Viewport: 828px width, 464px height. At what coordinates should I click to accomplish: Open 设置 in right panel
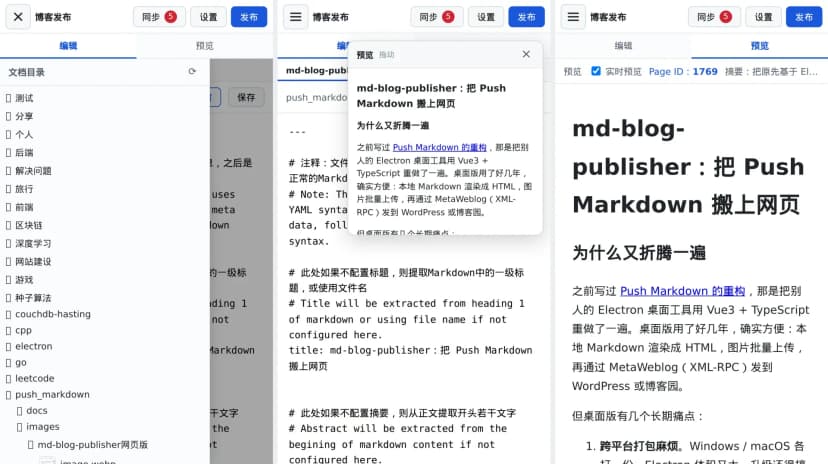[763, 17]
